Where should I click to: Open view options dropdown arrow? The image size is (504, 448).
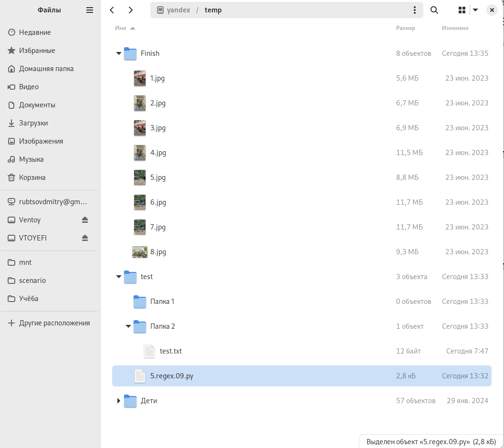pyautogui.click(x=475, y=10)
